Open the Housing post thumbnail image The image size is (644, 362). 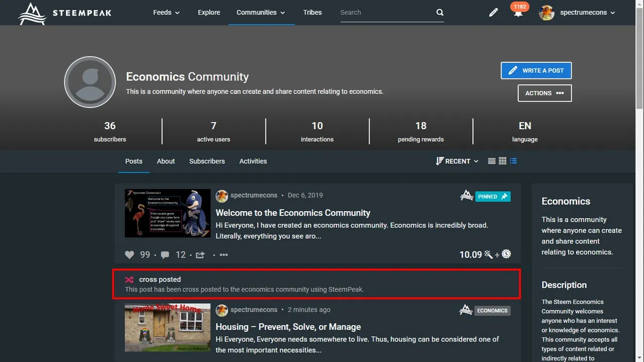click(168, 327)
